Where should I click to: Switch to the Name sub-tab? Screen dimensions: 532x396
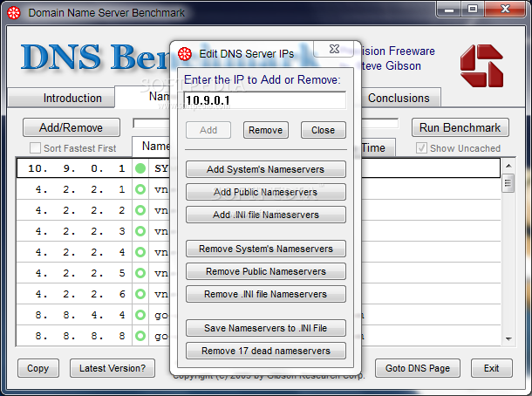151,147
